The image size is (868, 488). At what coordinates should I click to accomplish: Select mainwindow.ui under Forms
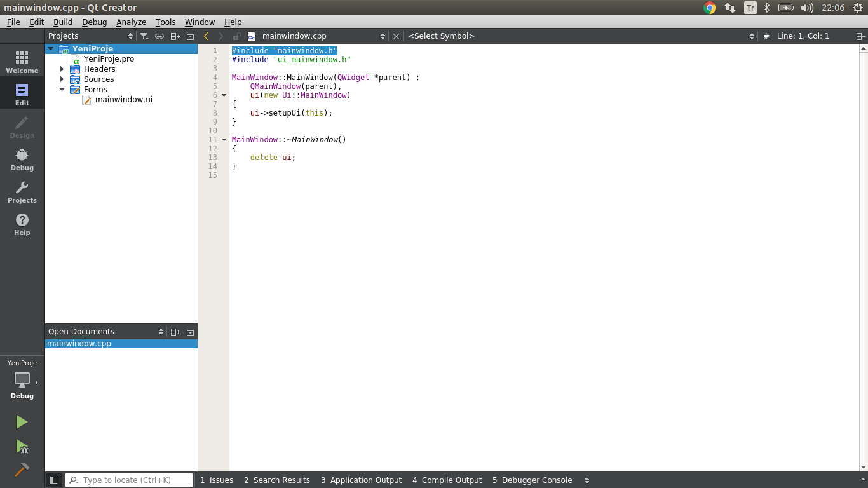pyautogui.click(x=124, y=100)
